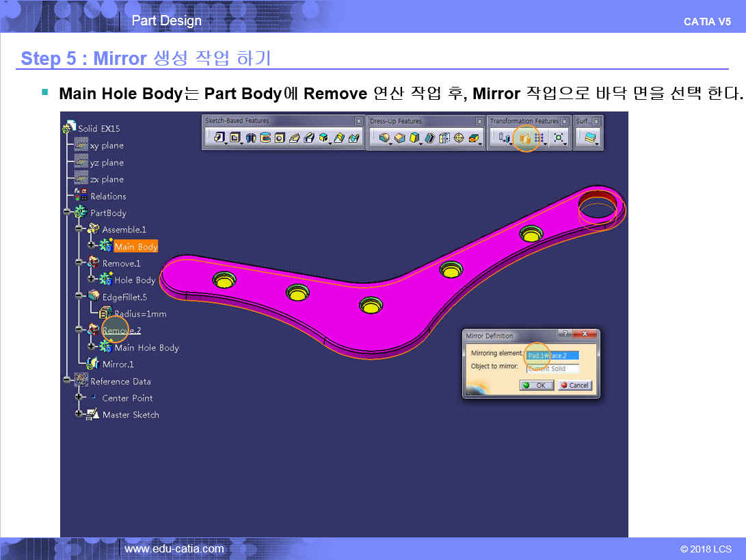
Task: Select the Pocket tool icon
Action: 235,138
